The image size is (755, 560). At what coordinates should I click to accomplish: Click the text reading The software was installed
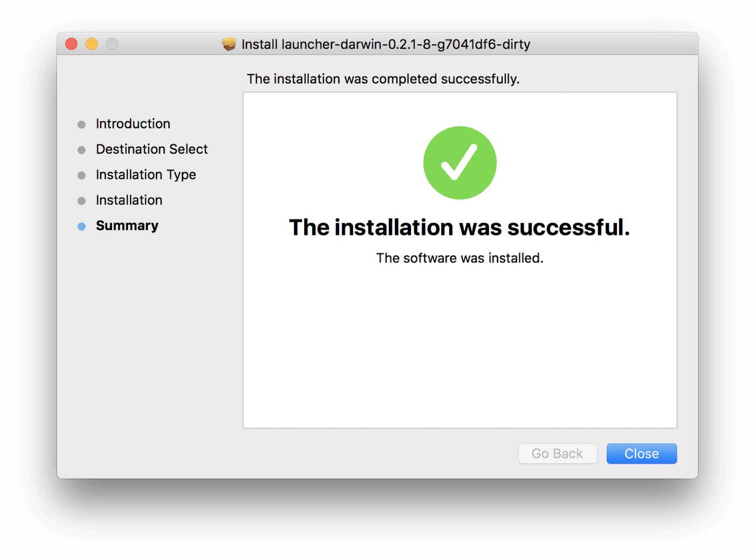click(x=459, y=258)
